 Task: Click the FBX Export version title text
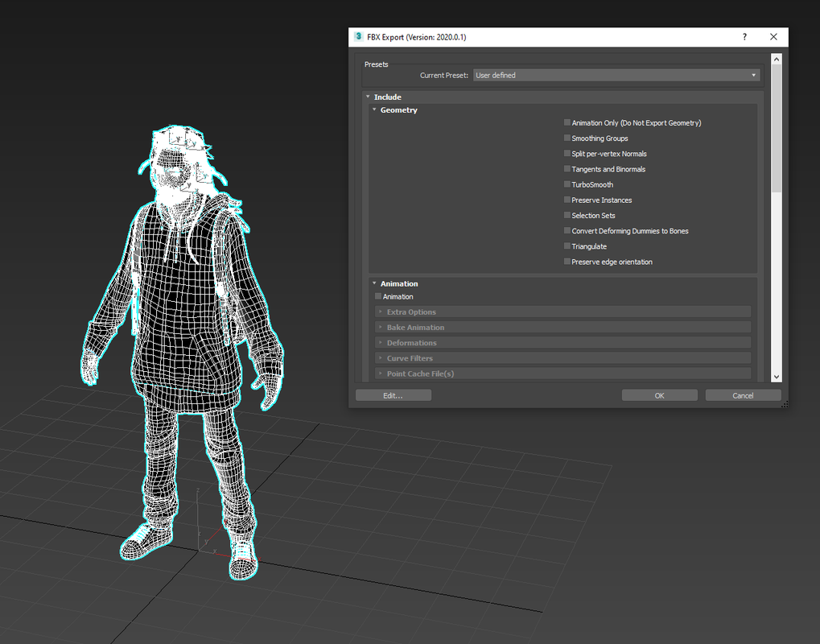416,37
